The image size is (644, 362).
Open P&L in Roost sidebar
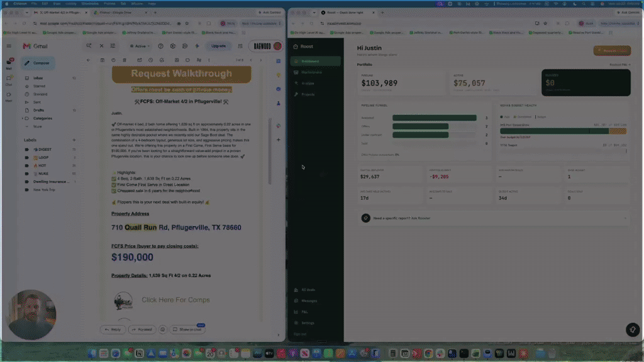[x=316, y=312]
